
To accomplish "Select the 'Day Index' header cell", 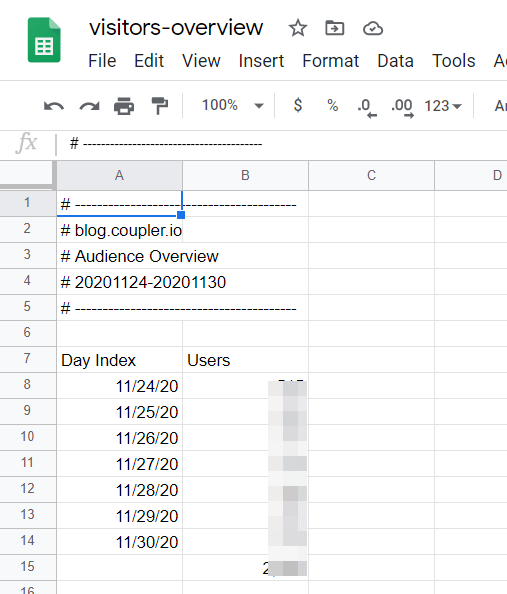I will (119, 360).
